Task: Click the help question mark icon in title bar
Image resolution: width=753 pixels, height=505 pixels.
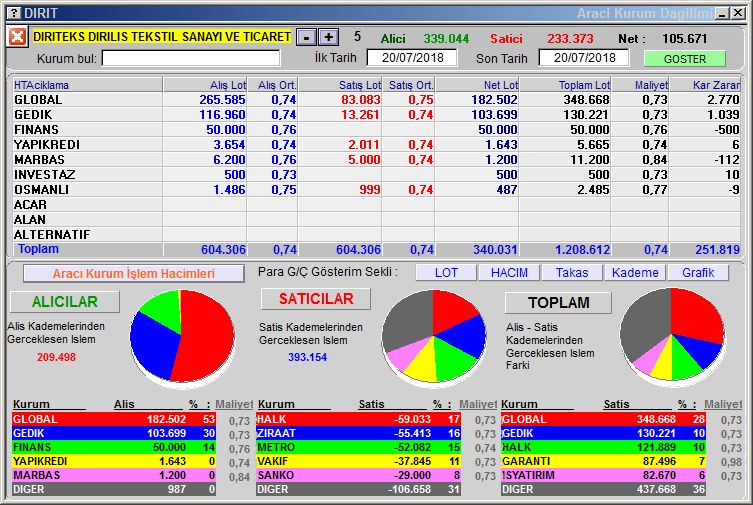Action: (15, 13)
